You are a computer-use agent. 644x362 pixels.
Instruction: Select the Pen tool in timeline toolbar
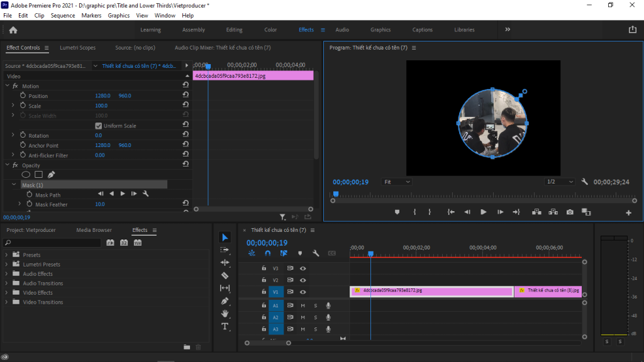point(225,301)
